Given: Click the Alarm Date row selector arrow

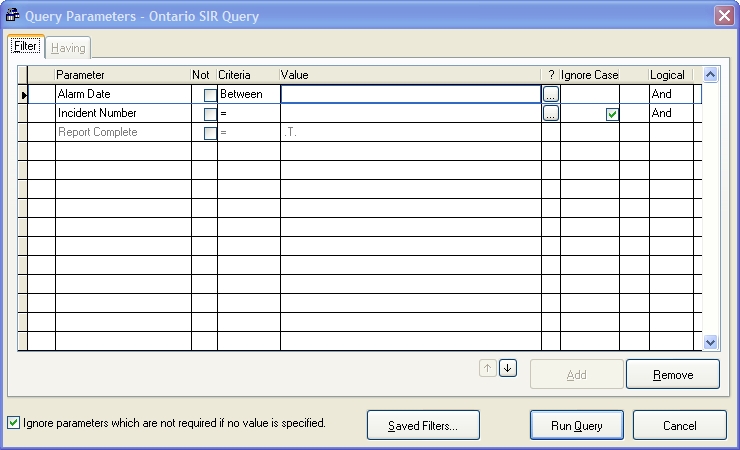Looking at the screenshot, I should point(23,94).
